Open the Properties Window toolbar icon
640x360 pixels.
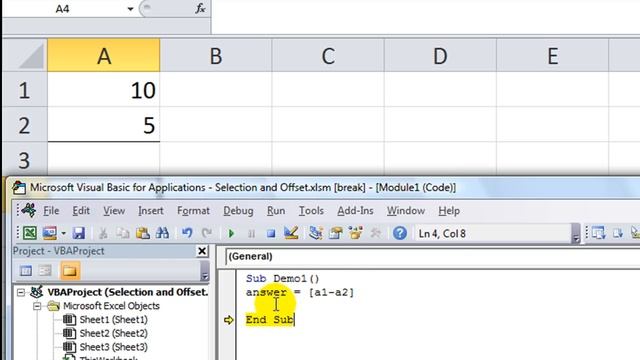[x=336, y=233]
